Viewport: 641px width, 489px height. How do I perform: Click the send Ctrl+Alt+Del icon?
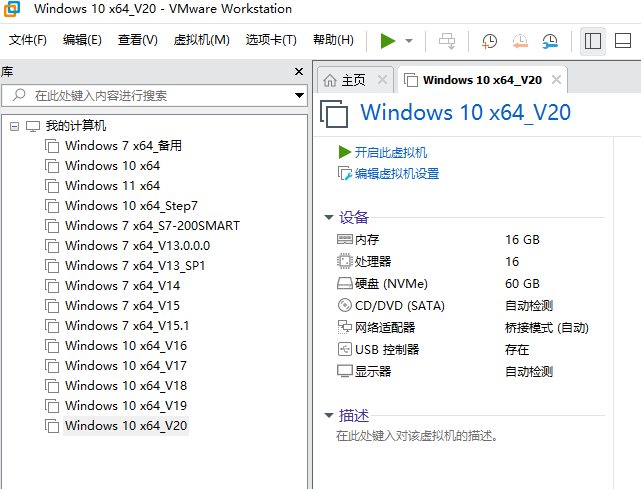click(x=447, y=41)
